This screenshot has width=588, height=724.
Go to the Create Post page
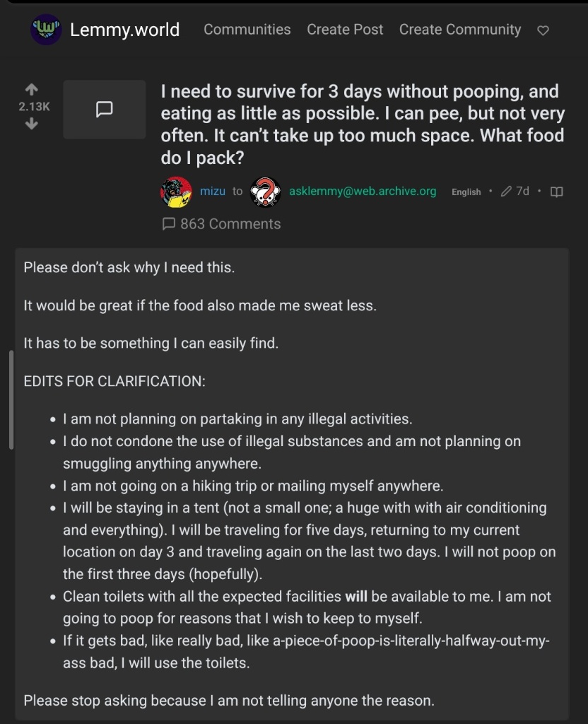click(x=345, y=30)
